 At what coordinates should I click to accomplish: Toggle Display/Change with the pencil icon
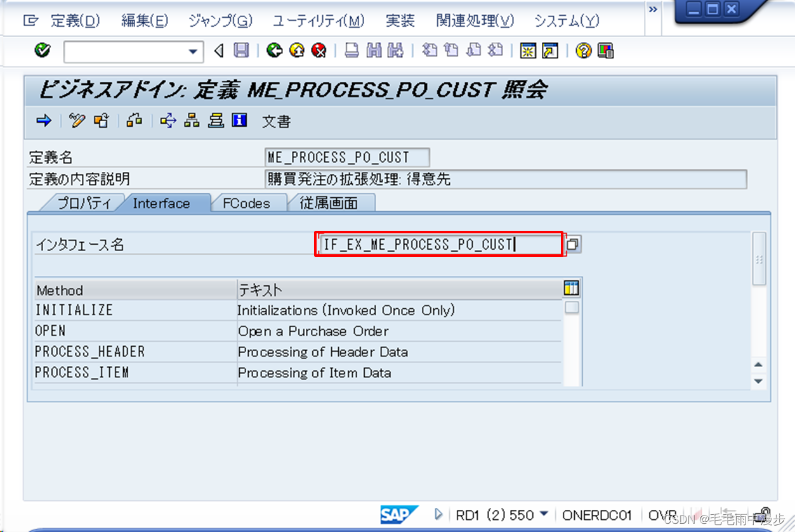coord(77,120)
